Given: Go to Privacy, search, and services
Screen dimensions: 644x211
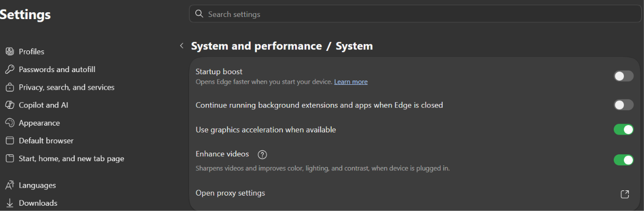Looking at the screenshot, I should coord(66,87).
